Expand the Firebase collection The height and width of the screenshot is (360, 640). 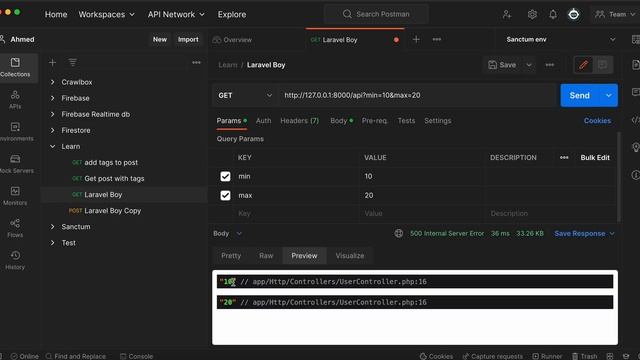coord(52,98)
